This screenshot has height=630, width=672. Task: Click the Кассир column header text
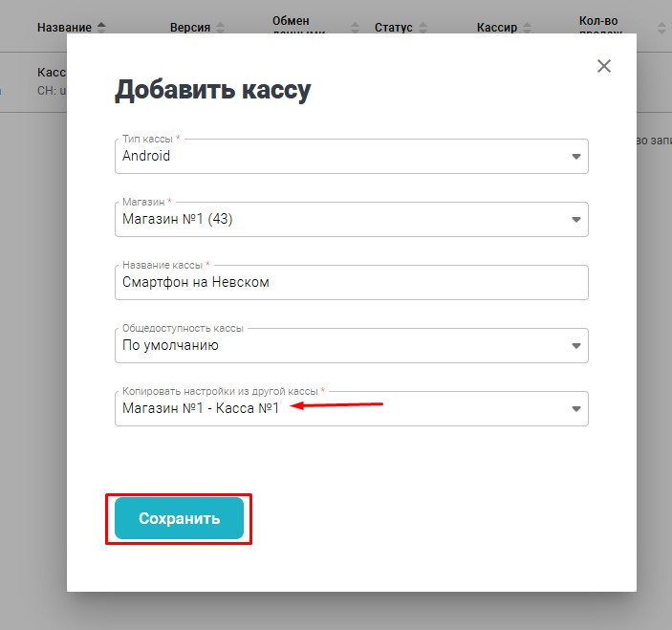497,28
